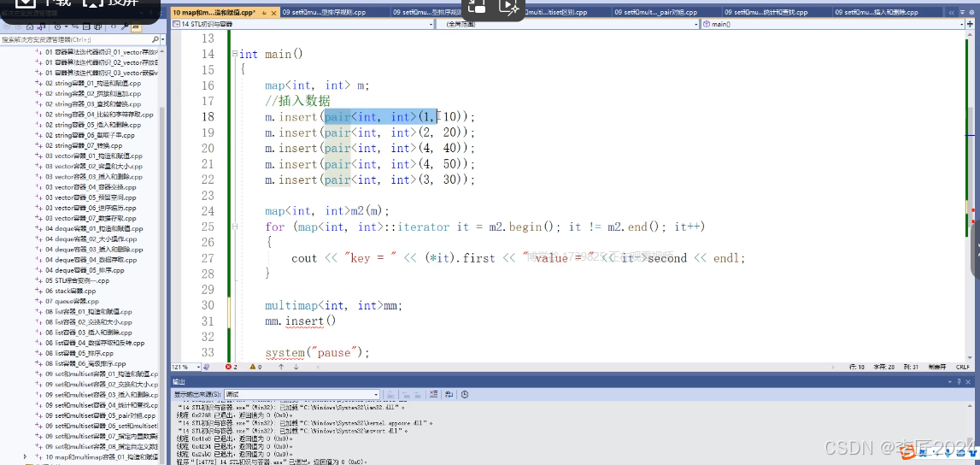Toggle word wrap icon in Output panel
The image size is (980, 465).
[448, 394]
